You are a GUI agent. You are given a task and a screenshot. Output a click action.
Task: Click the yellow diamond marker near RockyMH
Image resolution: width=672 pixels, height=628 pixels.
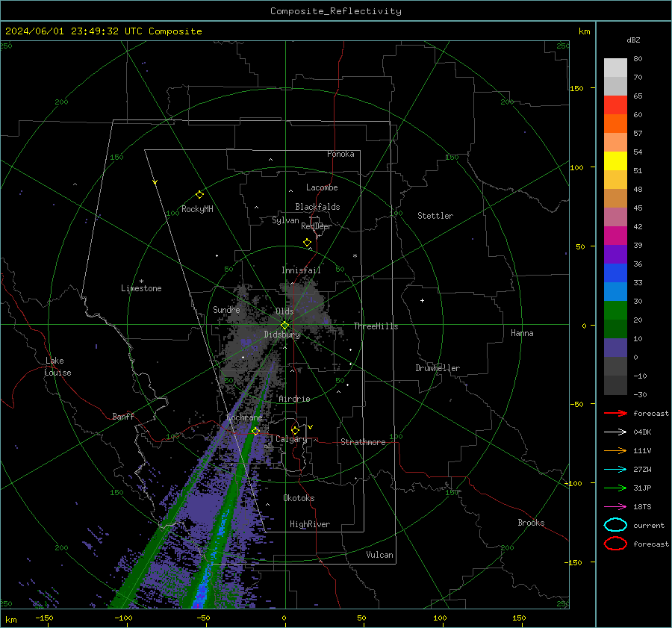click(199, 195)
